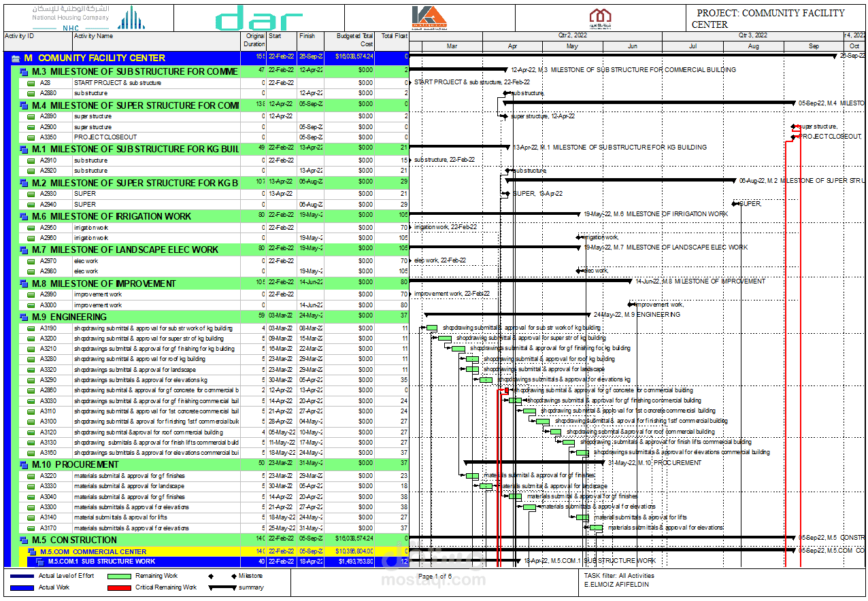The image size is (868, 601).
Task: Collapse the M.4 MILESTONE OF SUPER STRUCTURE band
Action: point(24,105)
